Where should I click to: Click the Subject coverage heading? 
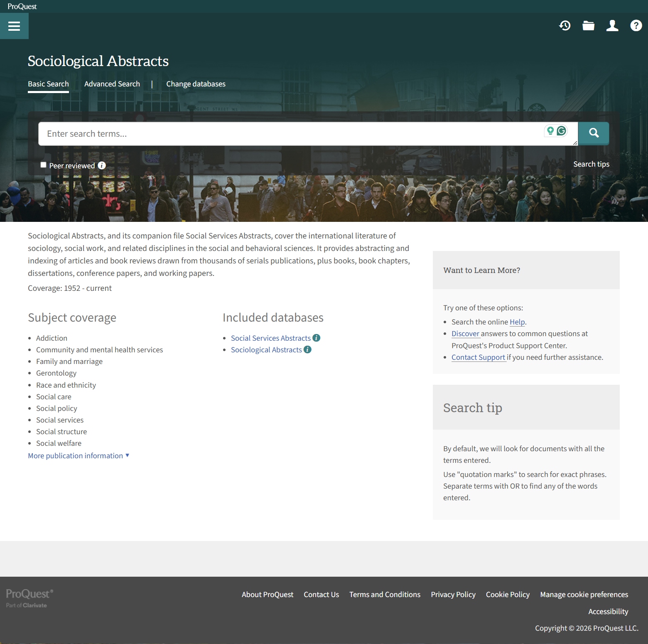[x=72, y=318]
